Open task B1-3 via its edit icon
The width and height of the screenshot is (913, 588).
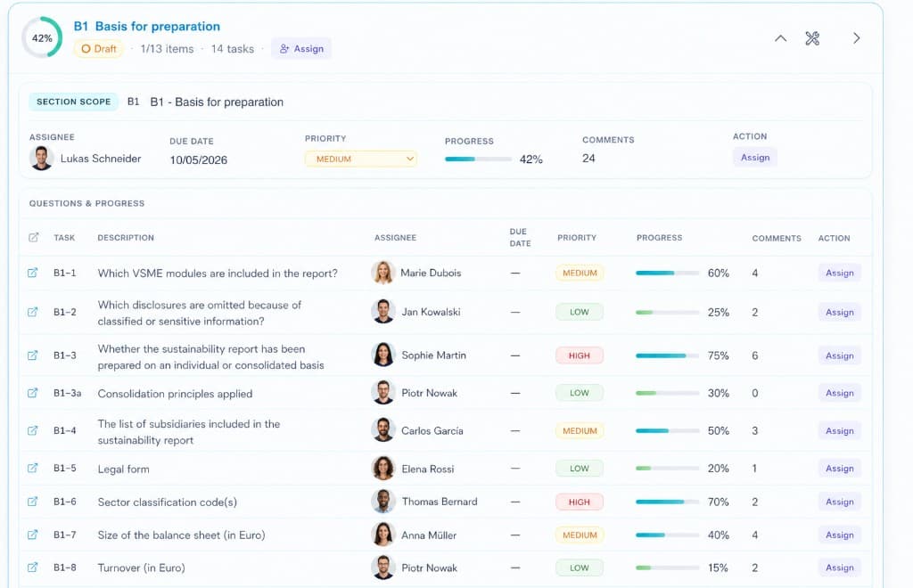click(33, 355)
